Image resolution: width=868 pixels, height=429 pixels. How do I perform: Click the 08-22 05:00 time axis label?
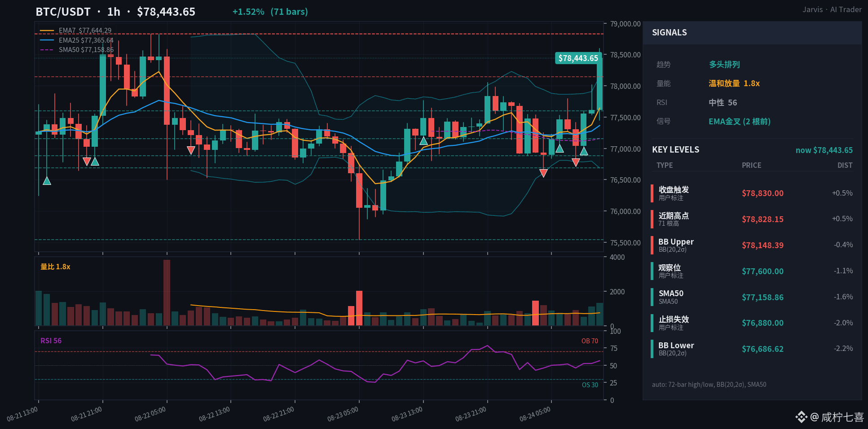[150, 414]
